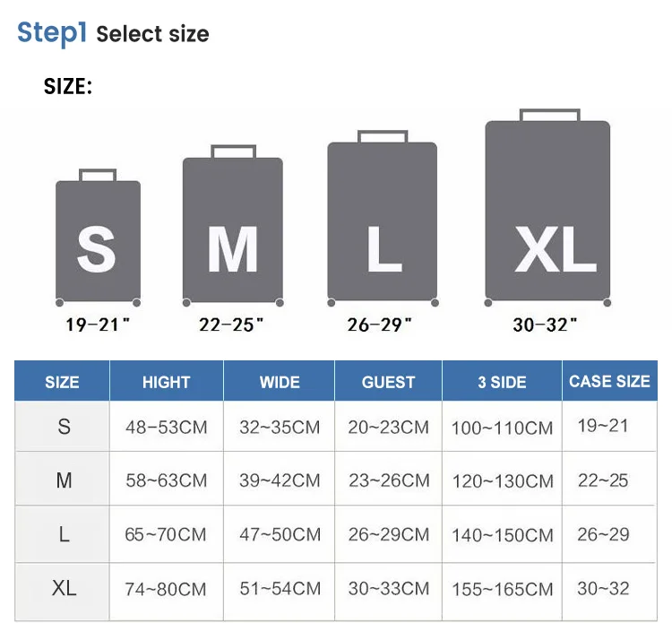Screen dimensions: 672x623
Task: Click the CASE SIZE column header
Action: click(x=609, y=381)
